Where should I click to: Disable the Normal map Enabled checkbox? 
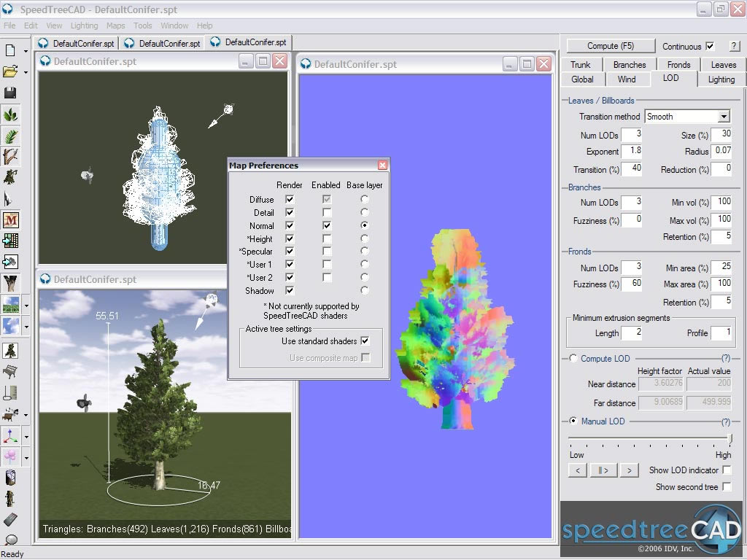pyautogui.click(x=327, y=225)
